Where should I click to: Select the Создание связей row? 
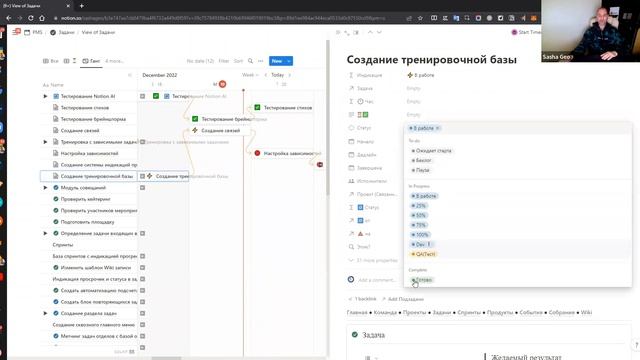[x=80, y=131]
